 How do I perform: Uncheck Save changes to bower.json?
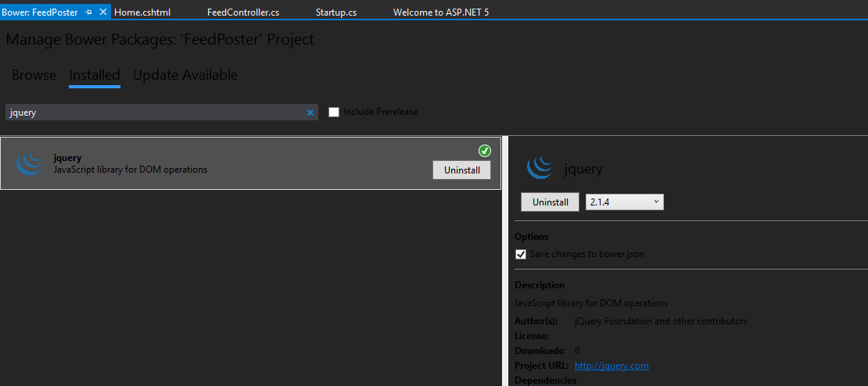[521, 254]
